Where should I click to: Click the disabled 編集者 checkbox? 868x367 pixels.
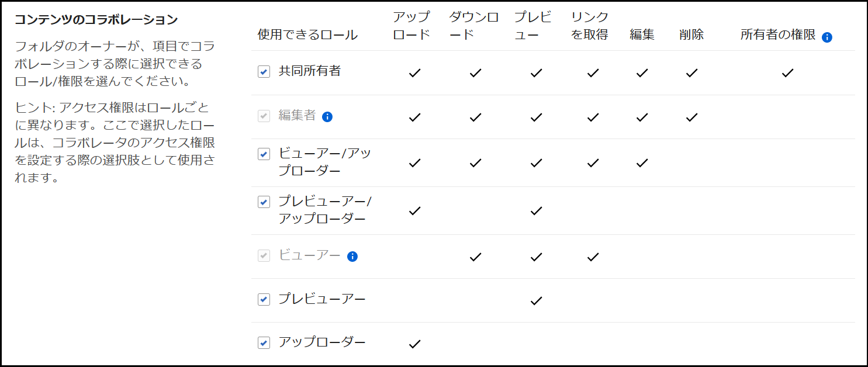(264, 116)
